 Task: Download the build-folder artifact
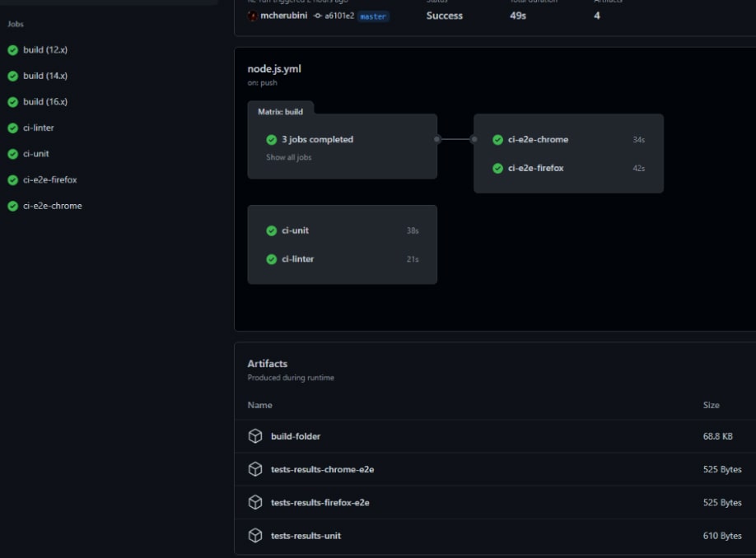click(296, 436)
